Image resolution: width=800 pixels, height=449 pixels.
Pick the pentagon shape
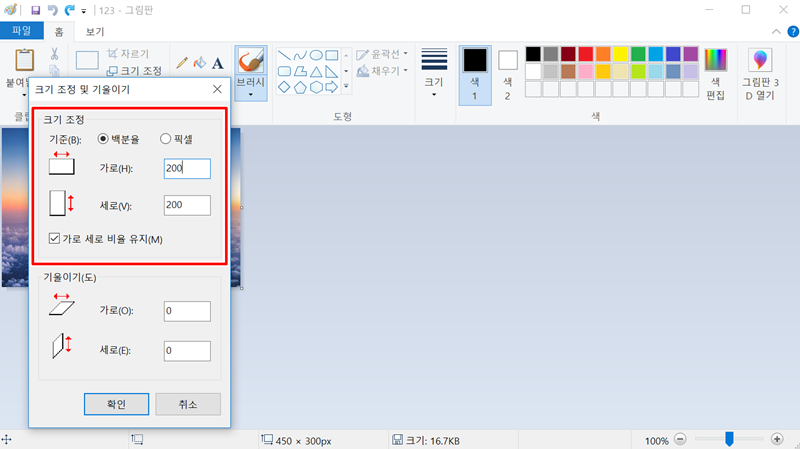[300, 87]
